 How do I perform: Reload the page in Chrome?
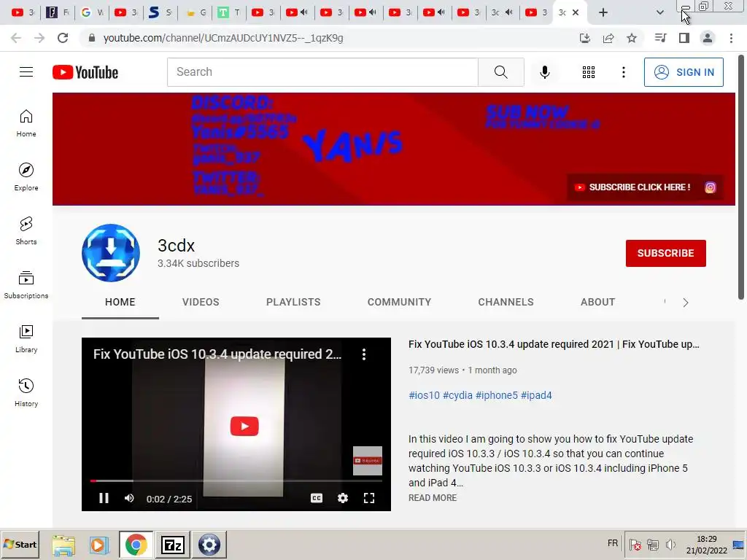click(63, 38)
